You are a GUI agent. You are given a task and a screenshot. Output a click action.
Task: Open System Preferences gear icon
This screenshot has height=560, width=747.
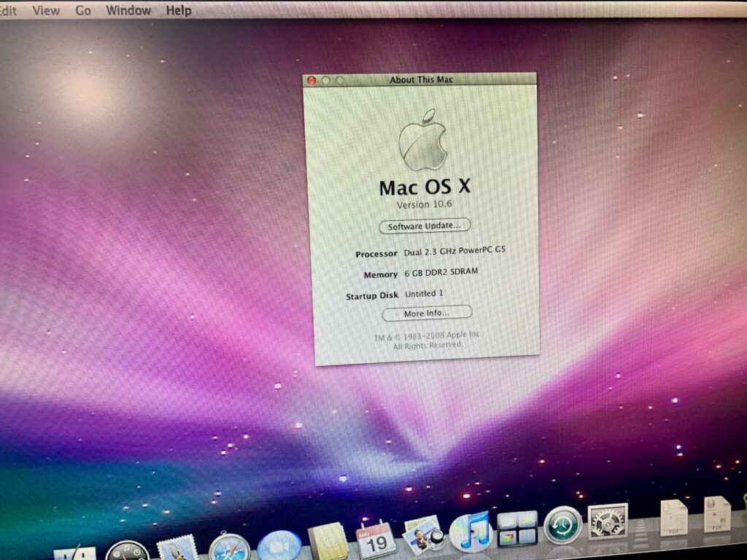pyautogui.click(x=608, y=521)
